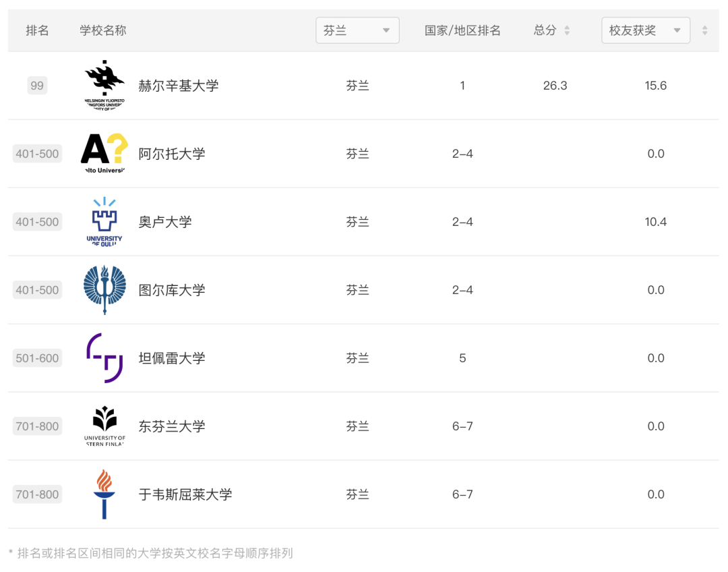Click the 排名 column header
The image size is (728, 572).
click(37, 30)
